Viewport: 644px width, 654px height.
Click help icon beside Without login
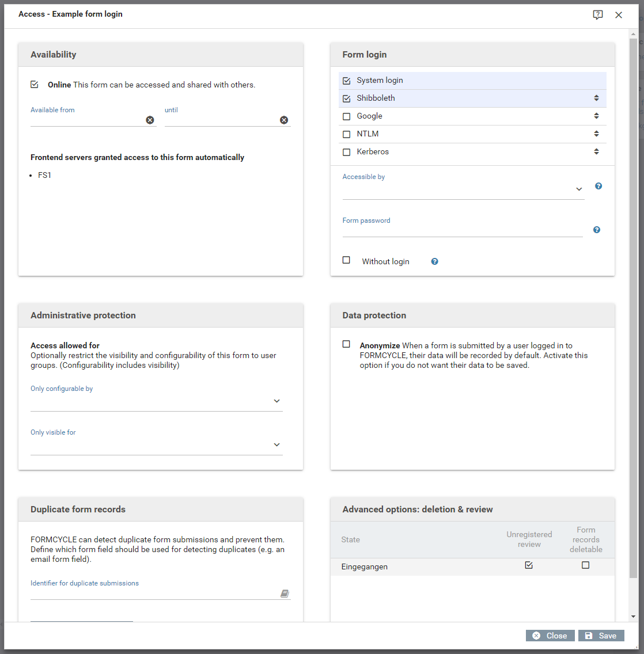435,261
